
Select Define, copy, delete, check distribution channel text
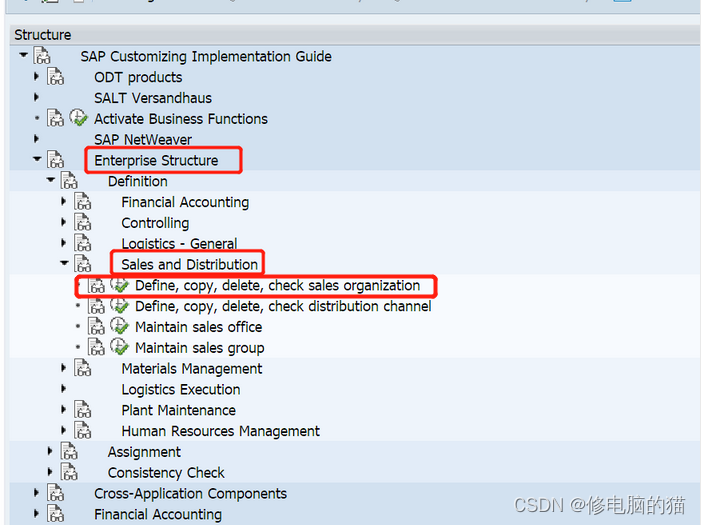(x=283, y=306)
